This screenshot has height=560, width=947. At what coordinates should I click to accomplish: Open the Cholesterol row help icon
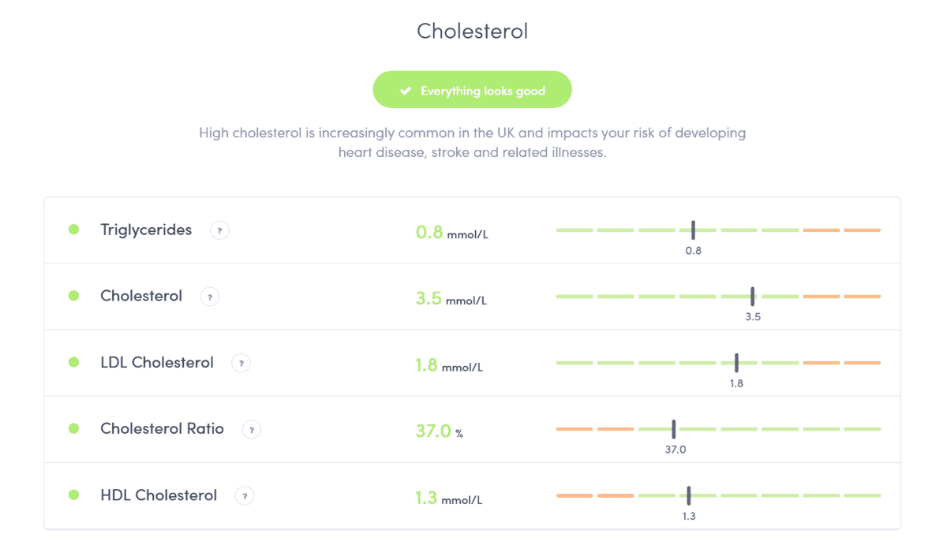(x=209, y=297)
